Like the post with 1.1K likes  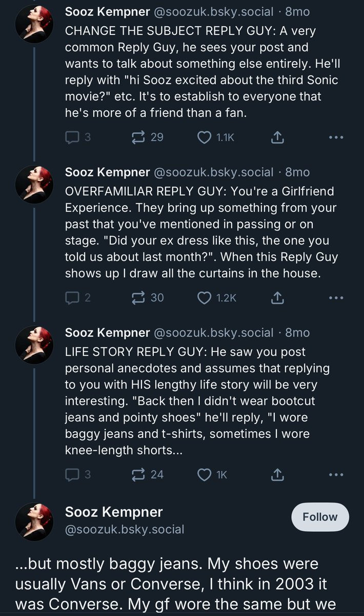[x=205, y=137]
